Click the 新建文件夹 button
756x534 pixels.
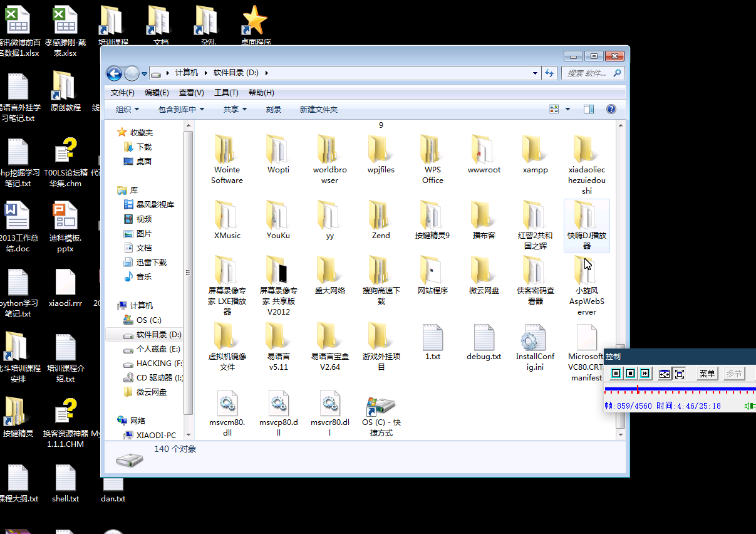[x=319, y=109]
